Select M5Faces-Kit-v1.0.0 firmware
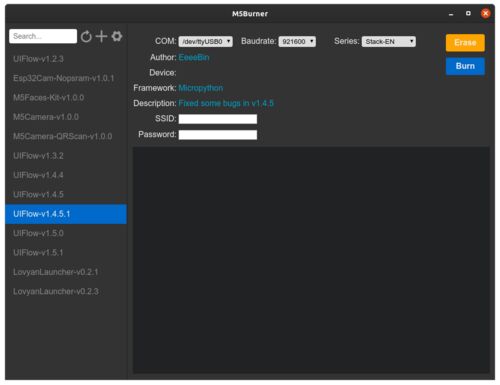The width and height of the screenshot is (500, 385). 66,98
